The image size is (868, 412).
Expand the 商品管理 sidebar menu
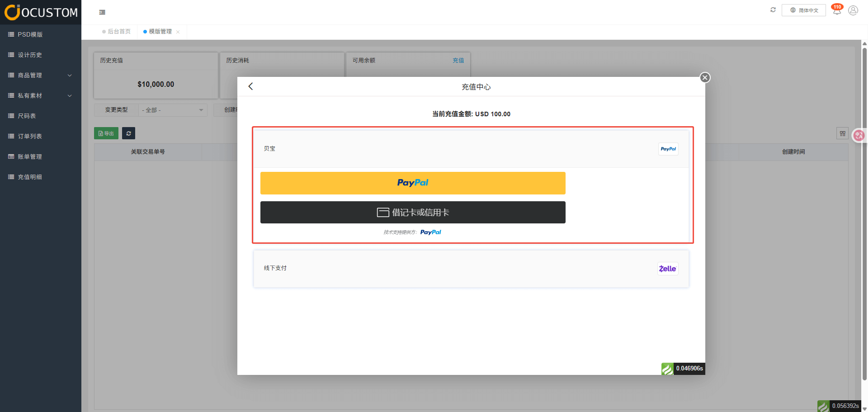coord(41,76)
